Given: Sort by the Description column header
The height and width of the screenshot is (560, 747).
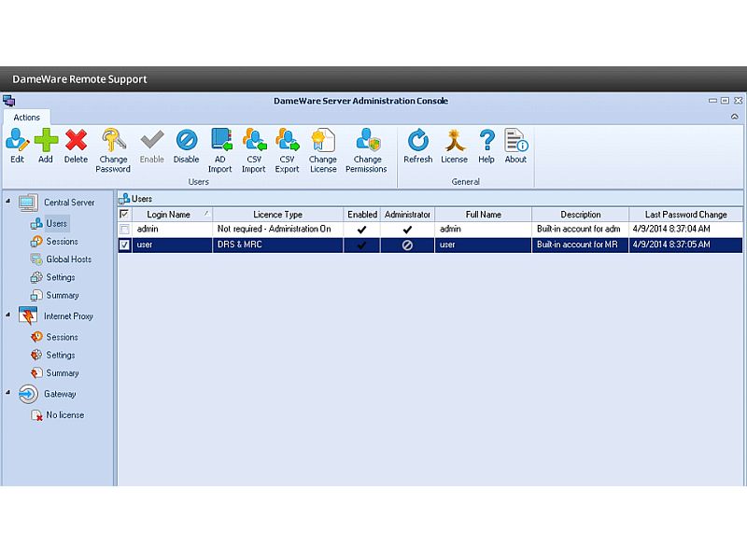Looking at the screenshot, I should click(x=581, y=215).
